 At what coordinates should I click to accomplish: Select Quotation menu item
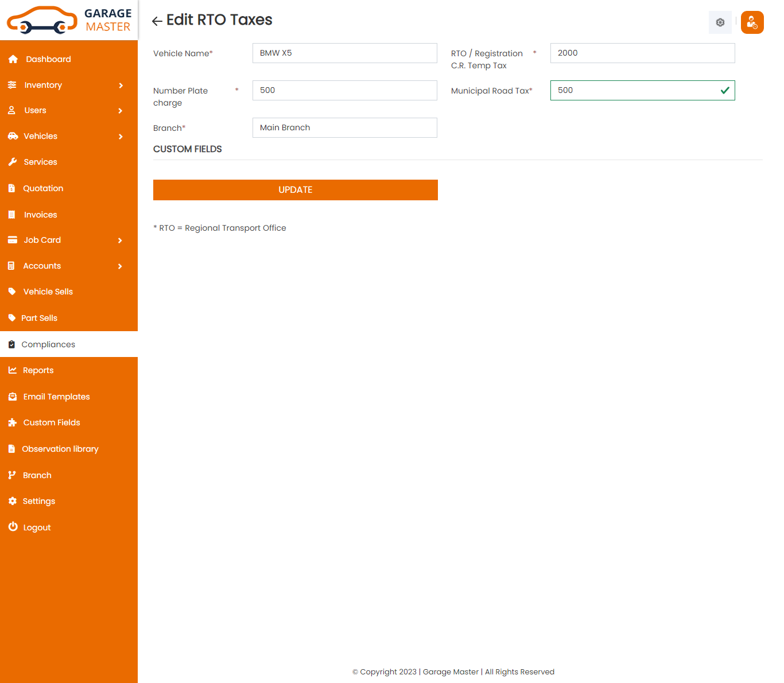43,188
